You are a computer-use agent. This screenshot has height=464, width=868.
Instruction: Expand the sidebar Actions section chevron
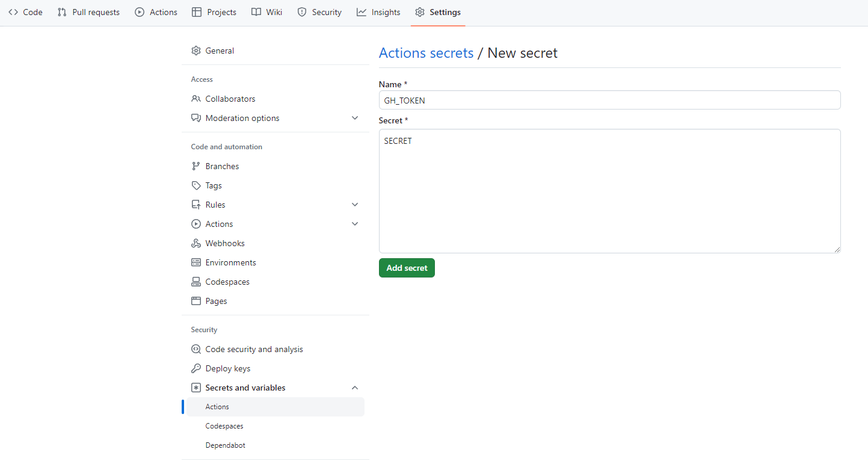click(355, 224)
